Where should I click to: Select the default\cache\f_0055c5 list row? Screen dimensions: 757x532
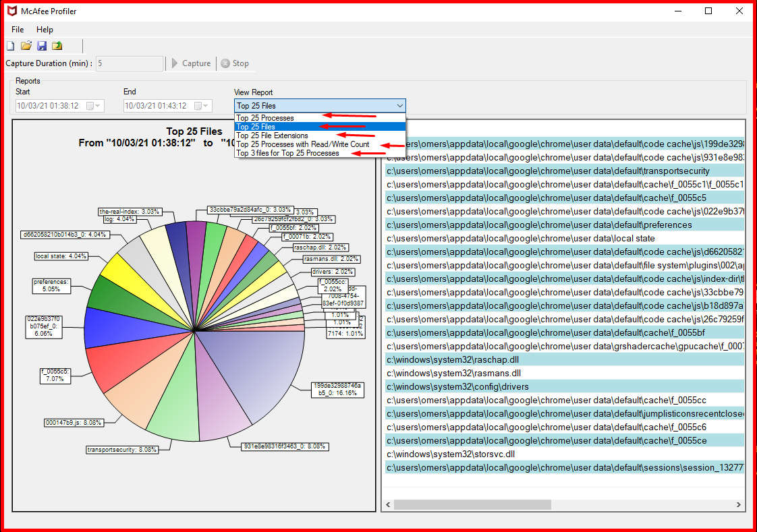pyautogui.click(x=564, y=198)
